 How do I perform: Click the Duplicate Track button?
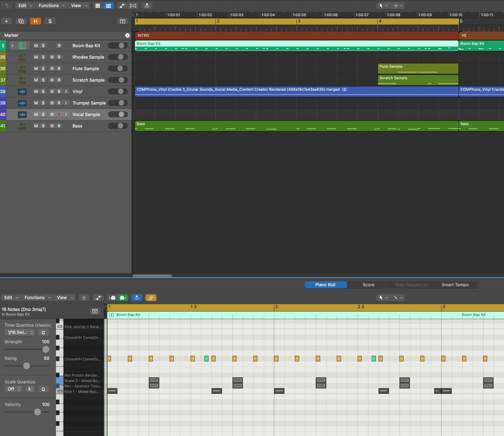click(x=21, y=21)
